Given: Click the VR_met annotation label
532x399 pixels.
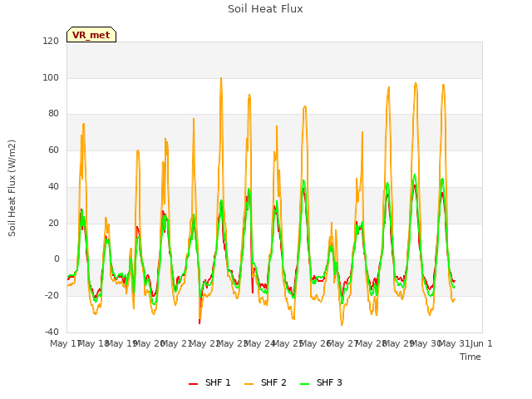Looking at the screenshot, I should (x=91, y=35).
